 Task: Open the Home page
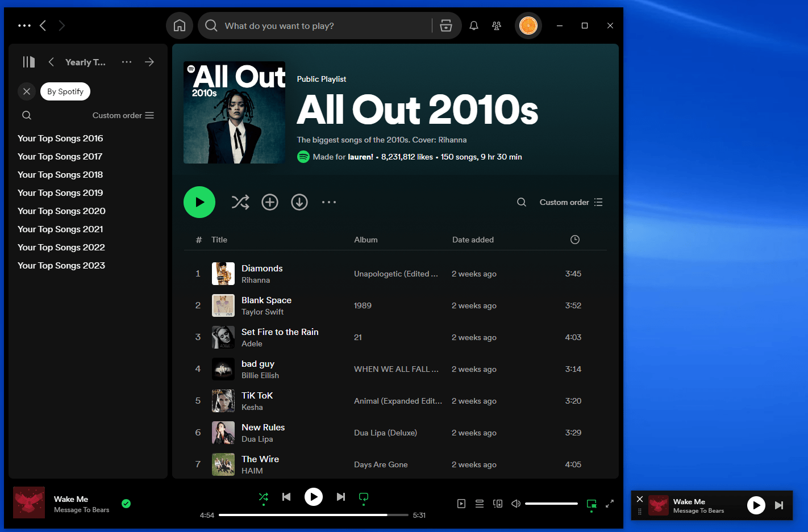[179, 26]
